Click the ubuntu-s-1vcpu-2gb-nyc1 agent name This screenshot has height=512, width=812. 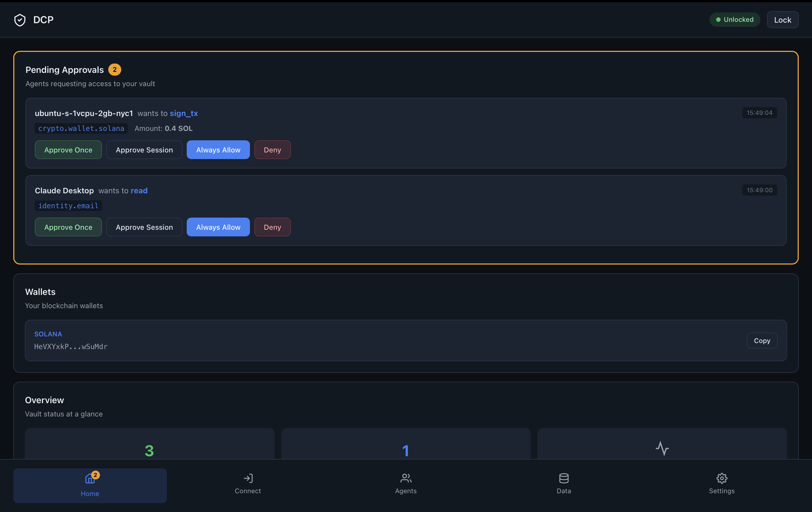(84, 113)
